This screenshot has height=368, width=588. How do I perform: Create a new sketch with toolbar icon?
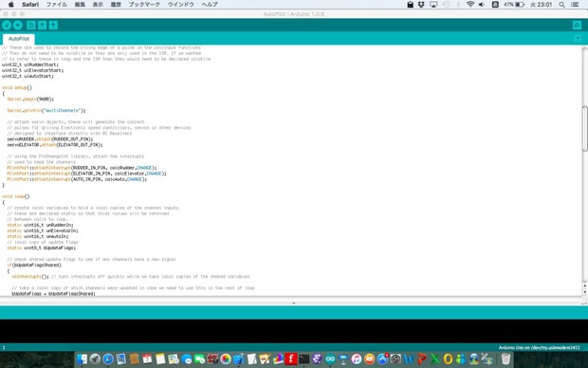coord(31,25)
